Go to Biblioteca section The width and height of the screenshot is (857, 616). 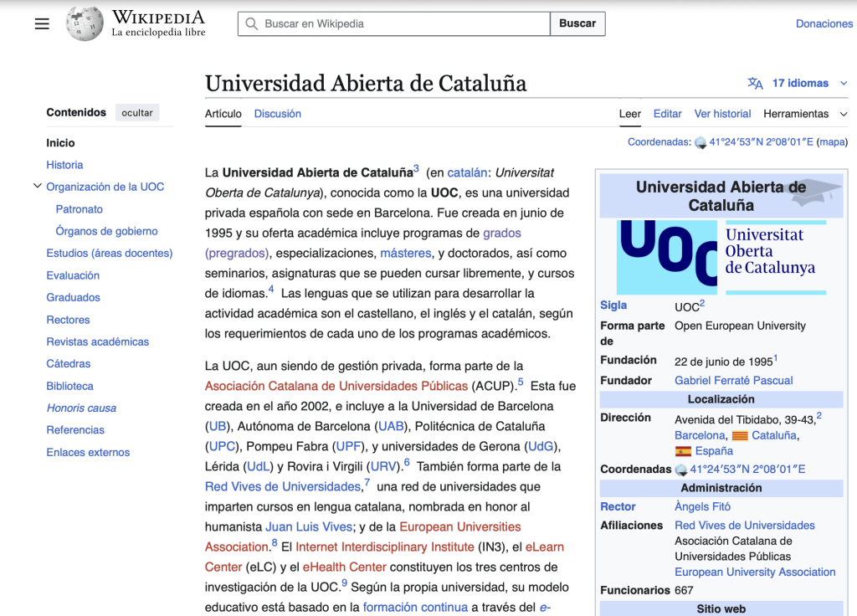[70, 386]
